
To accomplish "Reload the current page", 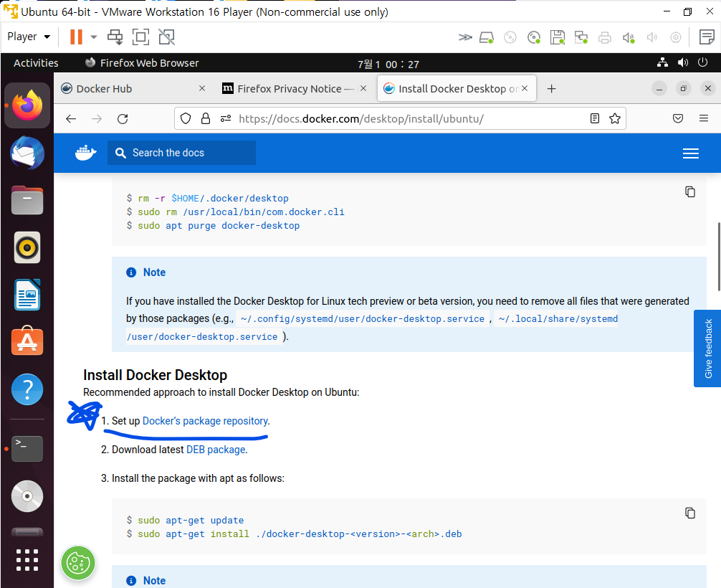I will [123, 119].
